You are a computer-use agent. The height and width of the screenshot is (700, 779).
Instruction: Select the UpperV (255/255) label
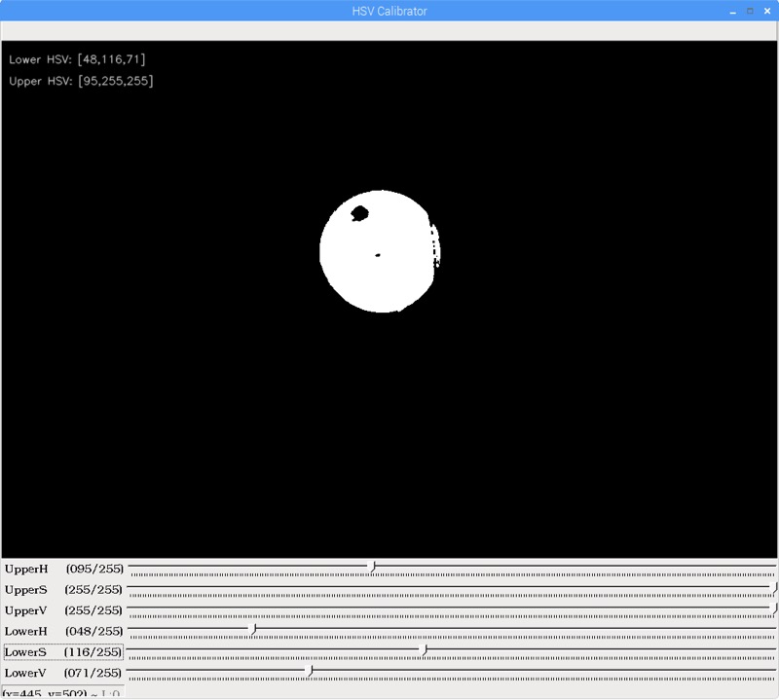point(63,610)
